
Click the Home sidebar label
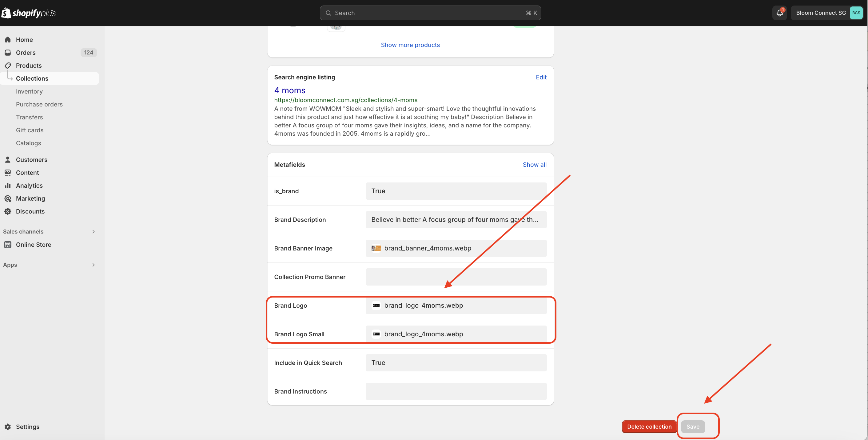coord(24,39)
